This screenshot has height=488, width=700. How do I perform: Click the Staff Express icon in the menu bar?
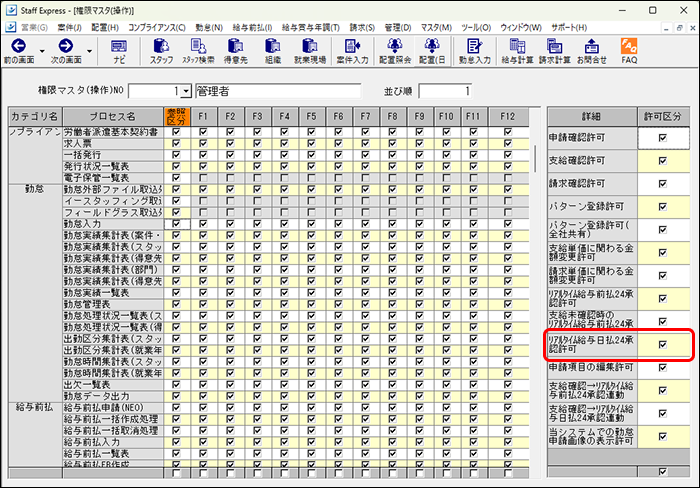click(11, 27)
